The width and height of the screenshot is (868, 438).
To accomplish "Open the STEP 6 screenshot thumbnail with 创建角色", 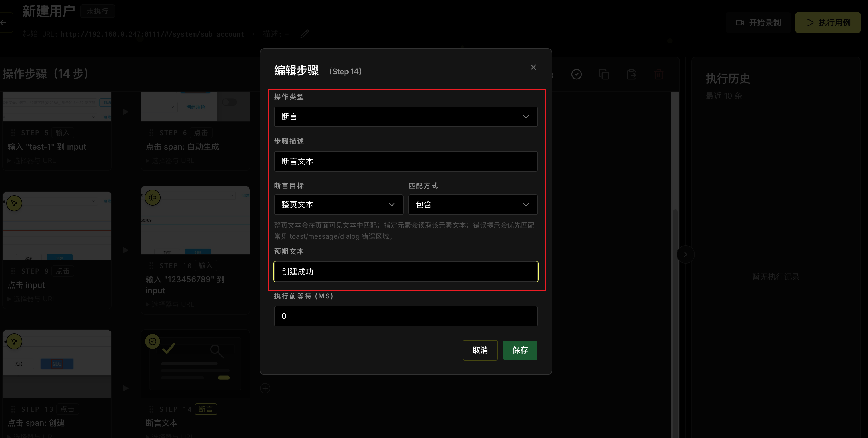I will 195,107.
